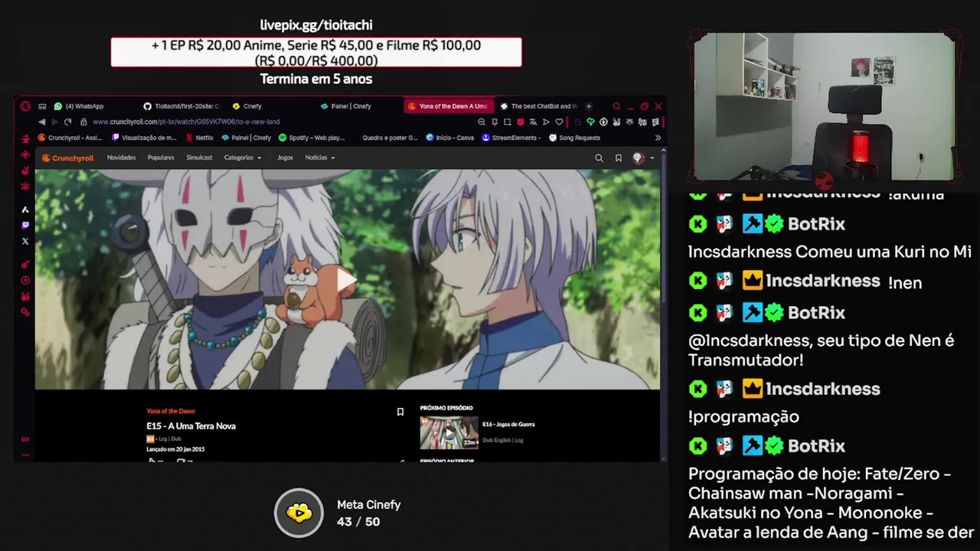Click the Yona of the Dawn series link
Viewport: 980px width, 551px height.
(x=171, y=411)
